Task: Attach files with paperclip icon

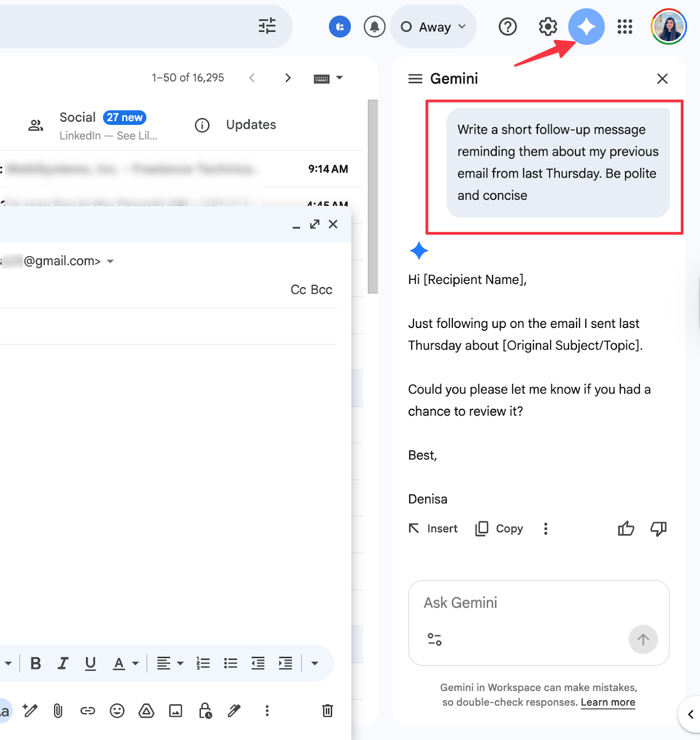Action: point(58,710)
